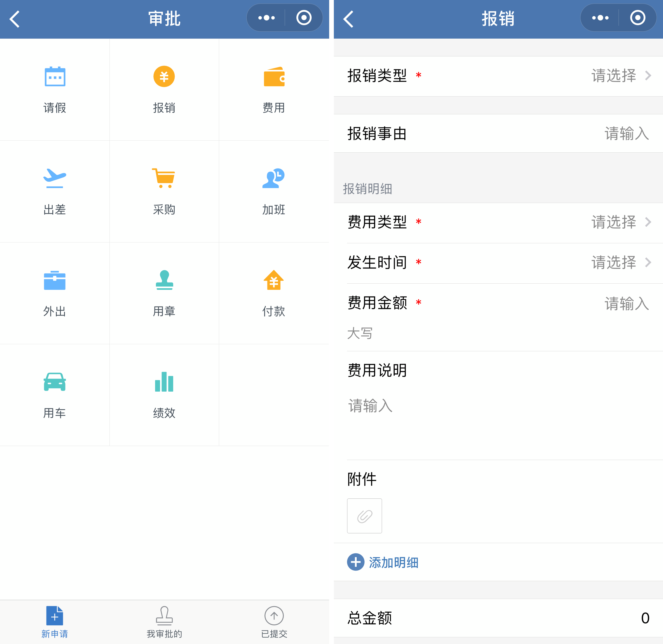Open the 采购 shopping cart icon
Image resolution: width=663 pixels, height=644 pixels.
(164, 178)
